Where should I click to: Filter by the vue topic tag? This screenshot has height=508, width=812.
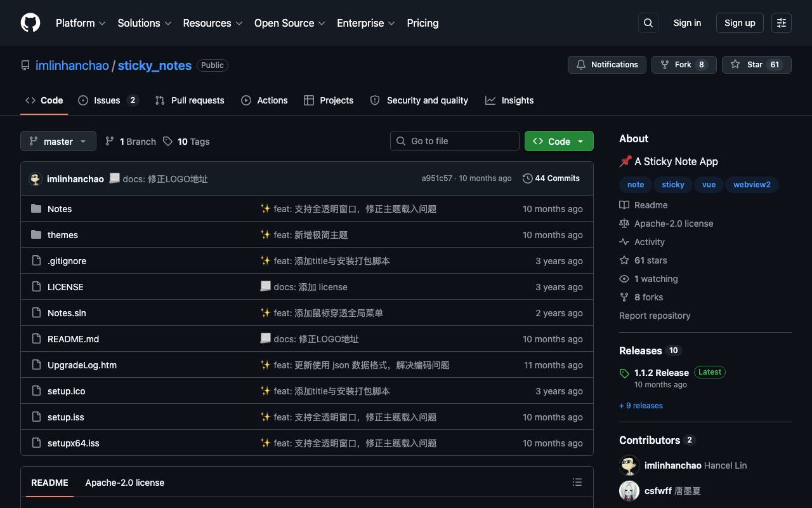709,185
